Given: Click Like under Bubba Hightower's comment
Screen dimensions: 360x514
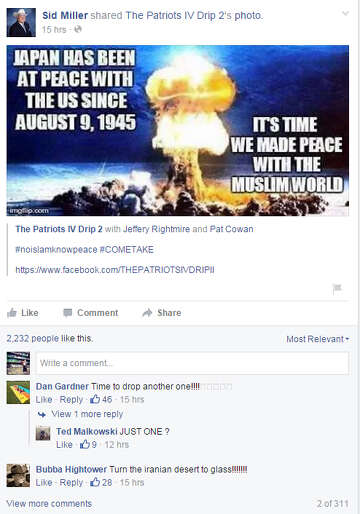Looking at the screenshot, I should click(44, 482).
